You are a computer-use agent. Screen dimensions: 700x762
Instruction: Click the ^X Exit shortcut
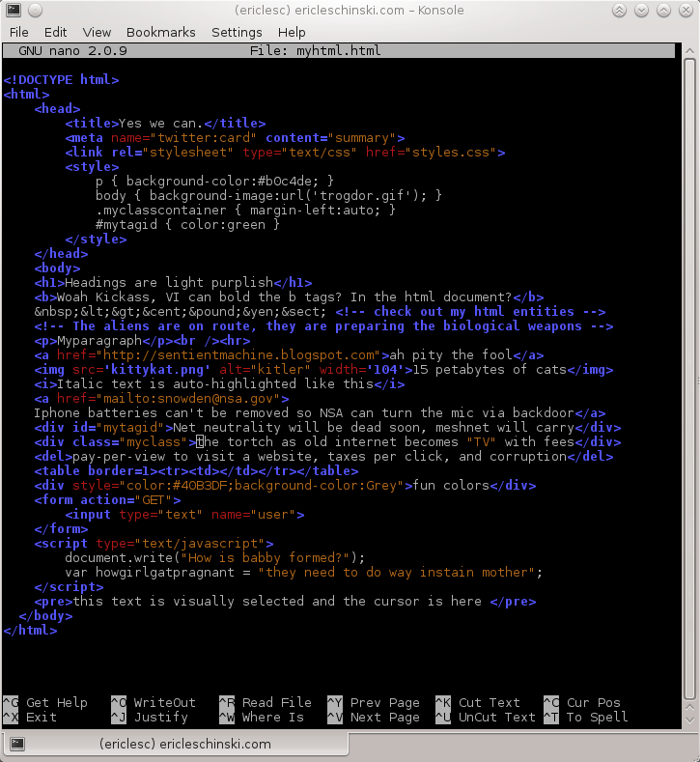30,718
